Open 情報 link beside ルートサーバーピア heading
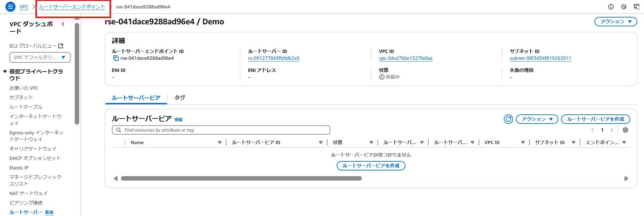The image size is (644, 216). pos(178,120)
